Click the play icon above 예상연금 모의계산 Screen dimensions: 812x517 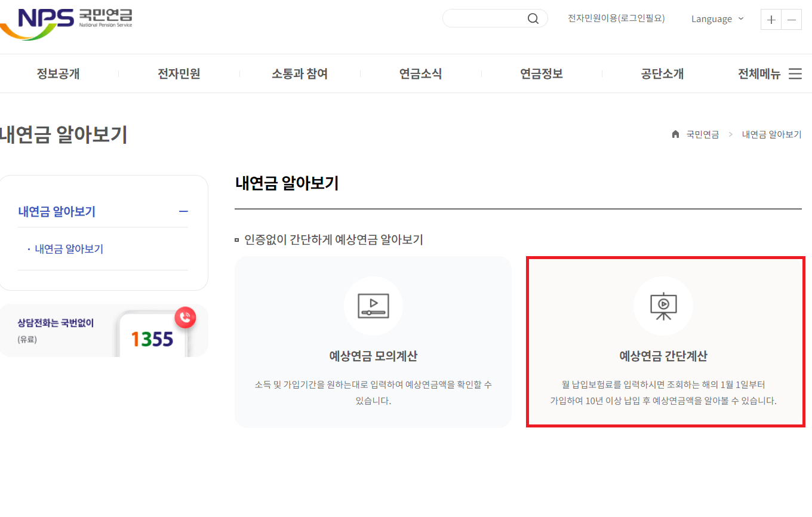[373, 306]
